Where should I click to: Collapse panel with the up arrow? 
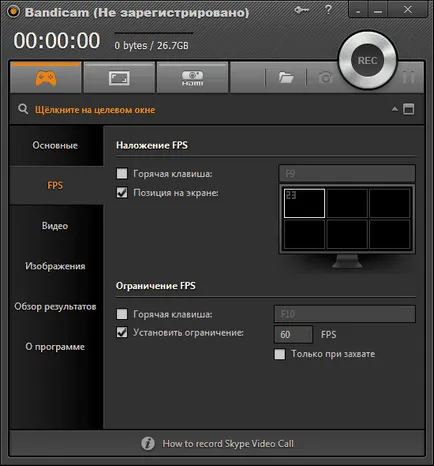pos(395,109)
